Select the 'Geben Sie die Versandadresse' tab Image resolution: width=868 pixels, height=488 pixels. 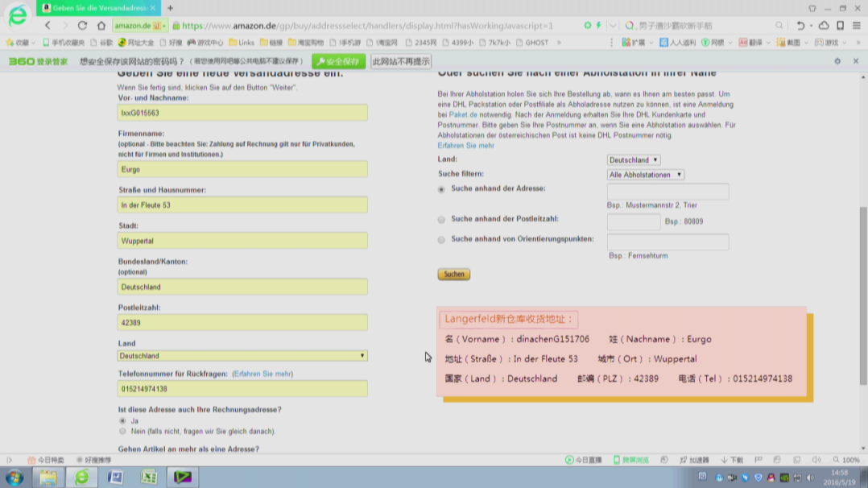[x=98, y=8]
